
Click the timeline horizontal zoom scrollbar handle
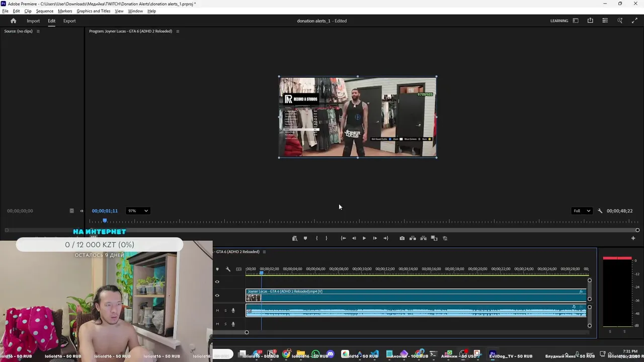click(x=247, y=332)
